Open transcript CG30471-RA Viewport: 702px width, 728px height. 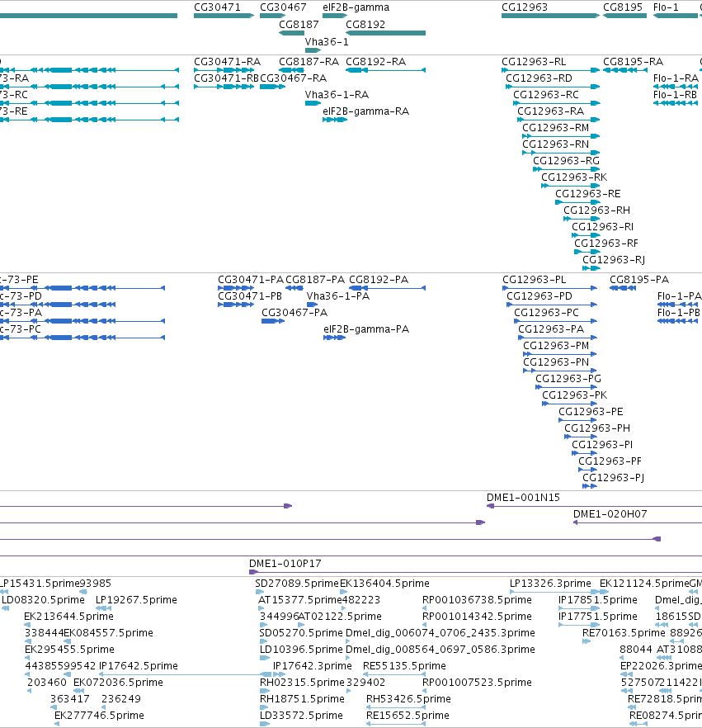point(228,62)
